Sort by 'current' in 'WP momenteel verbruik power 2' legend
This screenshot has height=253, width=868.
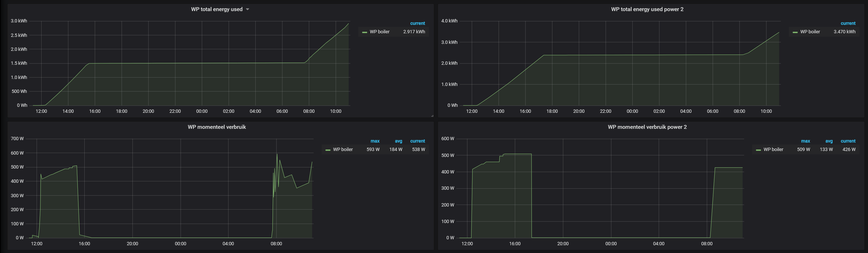[848, 141]
